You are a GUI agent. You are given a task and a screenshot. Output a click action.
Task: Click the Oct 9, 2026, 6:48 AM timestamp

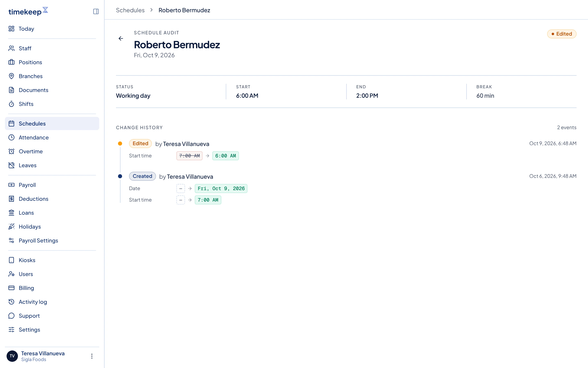pos(553,143)
